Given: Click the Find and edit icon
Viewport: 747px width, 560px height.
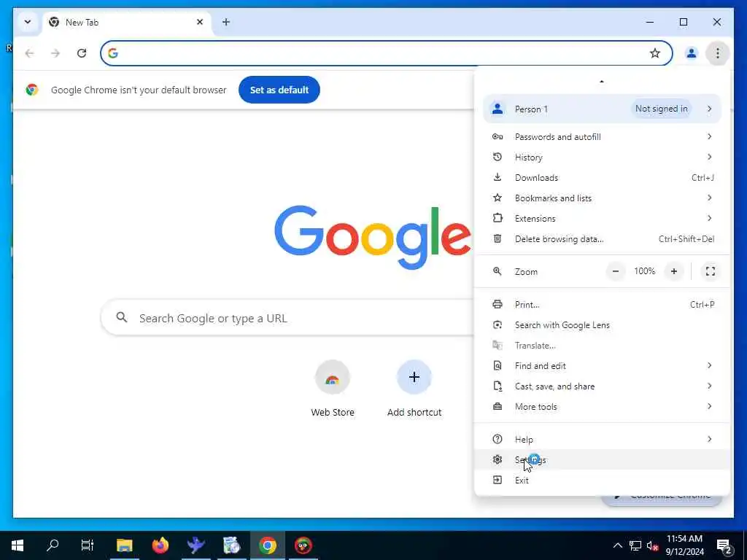Looking at the screenshot, I should coord(498,366).
